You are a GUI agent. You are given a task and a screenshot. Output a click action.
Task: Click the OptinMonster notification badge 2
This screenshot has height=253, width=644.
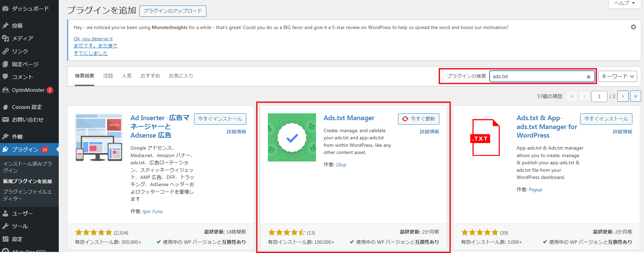click(x=50, y=90)
